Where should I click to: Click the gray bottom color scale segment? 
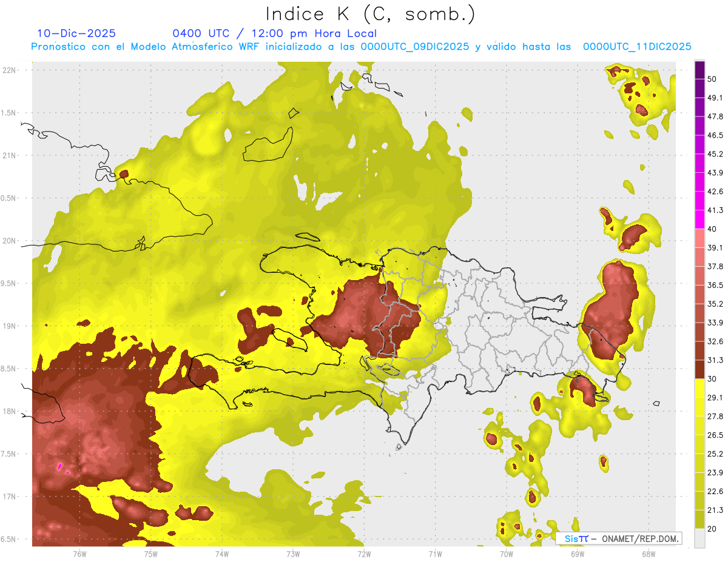click(699, 538)
